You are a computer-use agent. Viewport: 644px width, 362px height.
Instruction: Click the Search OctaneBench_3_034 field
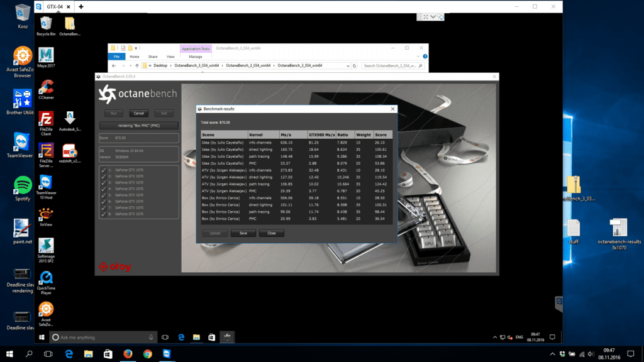click(x=393, y=65)
